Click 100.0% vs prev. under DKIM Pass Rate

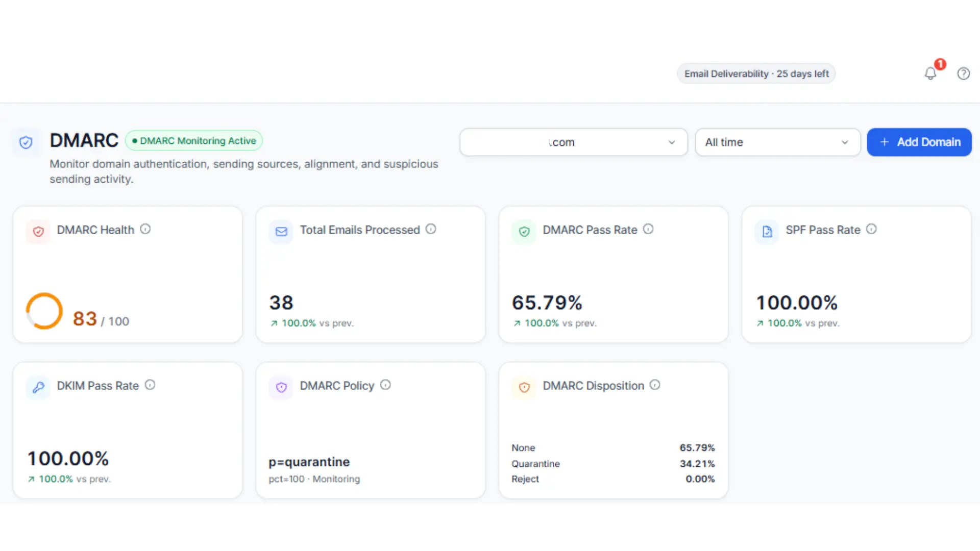coord(69,479)
